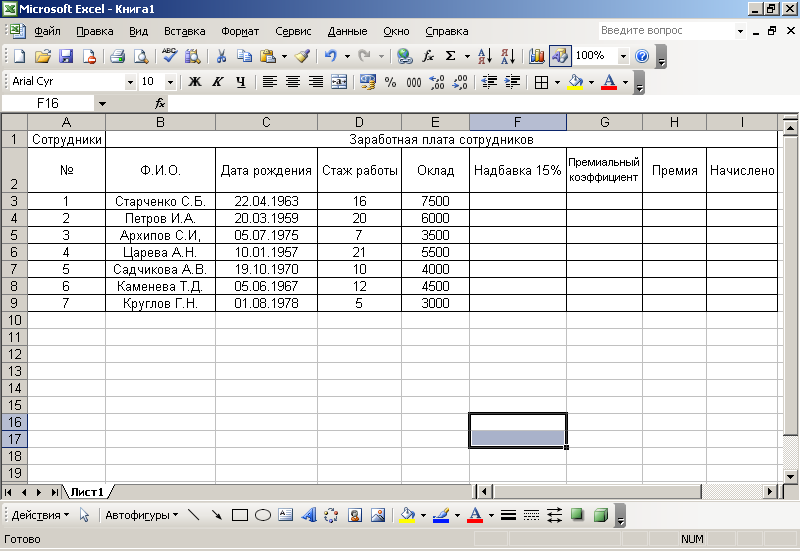The height and width of the screenshot is (551, 800).
Task: Select the Rectangle drawing tool
Action: point(240,516)
